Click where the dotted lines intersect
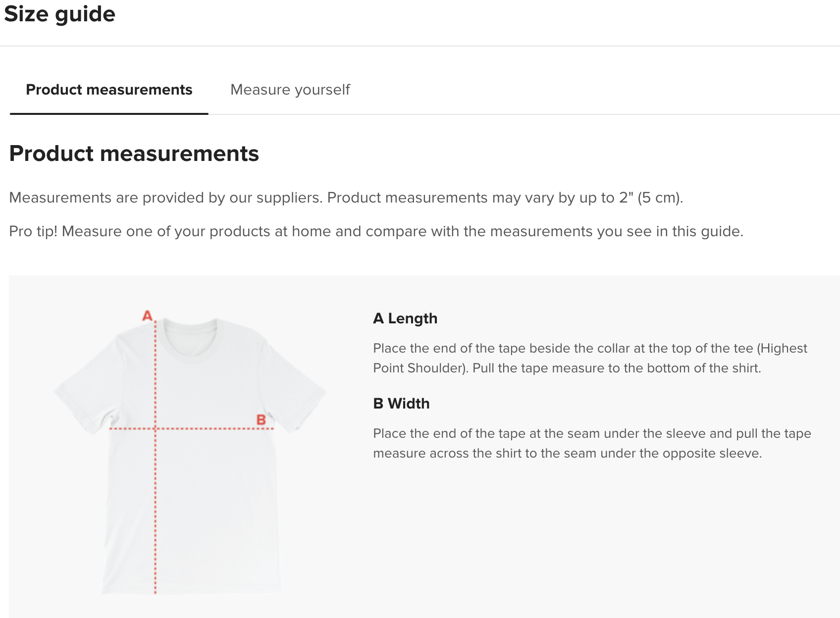Image resolution: width=840 pixels, height=618 pixels. 155,428
